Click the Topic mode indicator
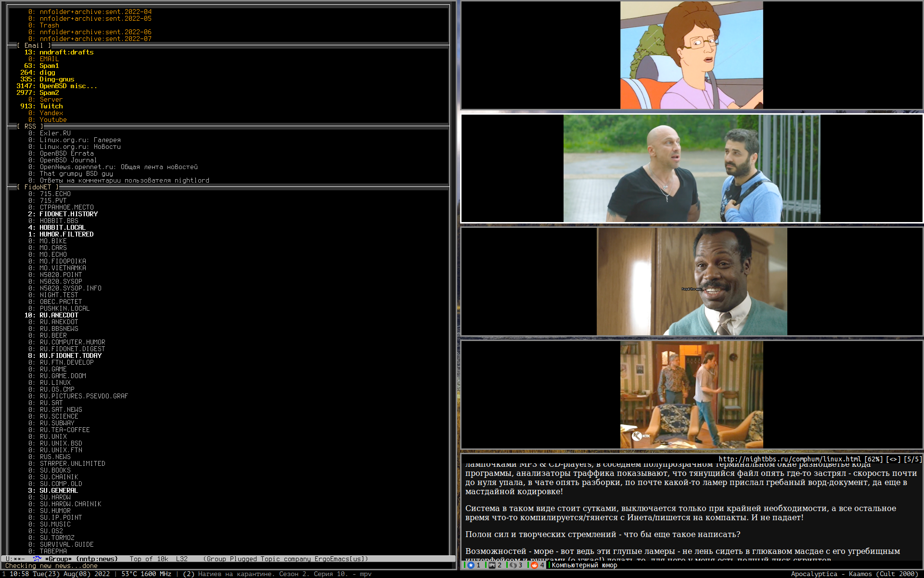The height and width of the screenshot is (578, 924). (x=270, y=559)
